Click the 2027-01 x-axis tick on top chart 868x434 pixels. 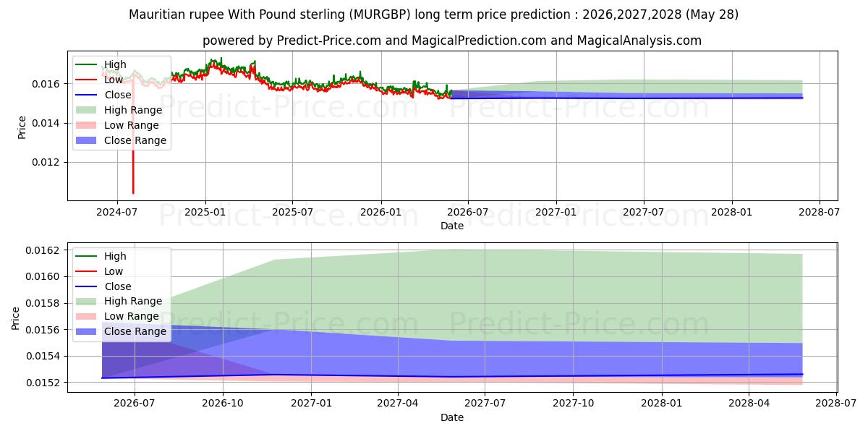[556, 212]
